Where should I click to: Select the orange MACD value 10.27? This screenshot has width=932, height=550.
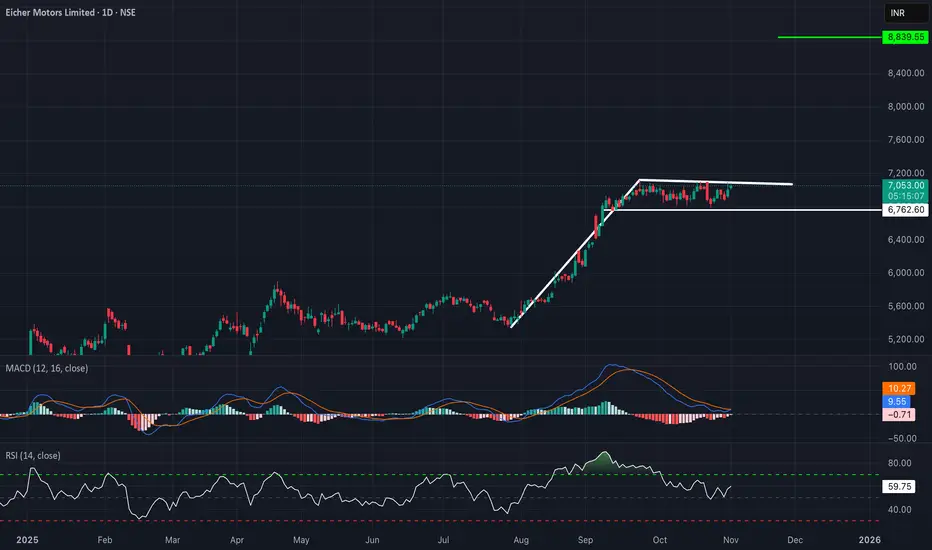pyautogui.click(x=899, y=389)
